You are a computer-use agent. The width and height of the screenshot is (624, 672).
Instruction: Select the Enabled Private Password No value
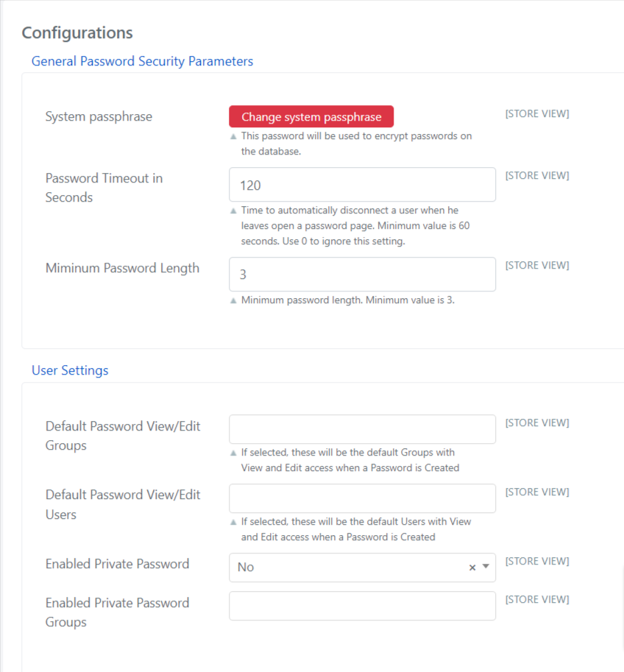coord(246,567)
